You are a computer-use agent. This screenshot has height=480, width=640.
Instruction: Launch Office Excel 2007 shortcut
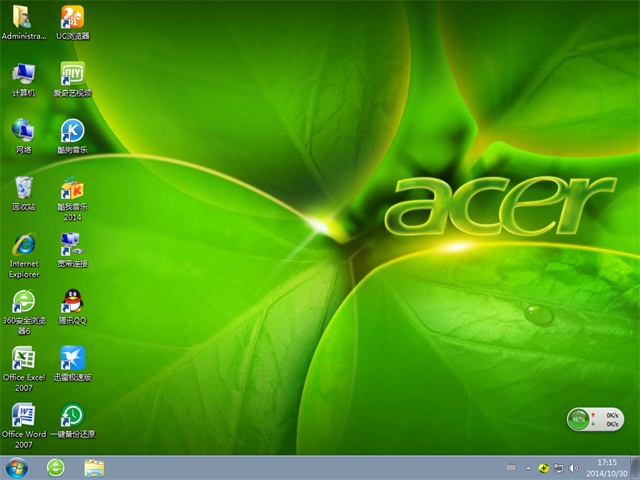(x=22, y=358)
